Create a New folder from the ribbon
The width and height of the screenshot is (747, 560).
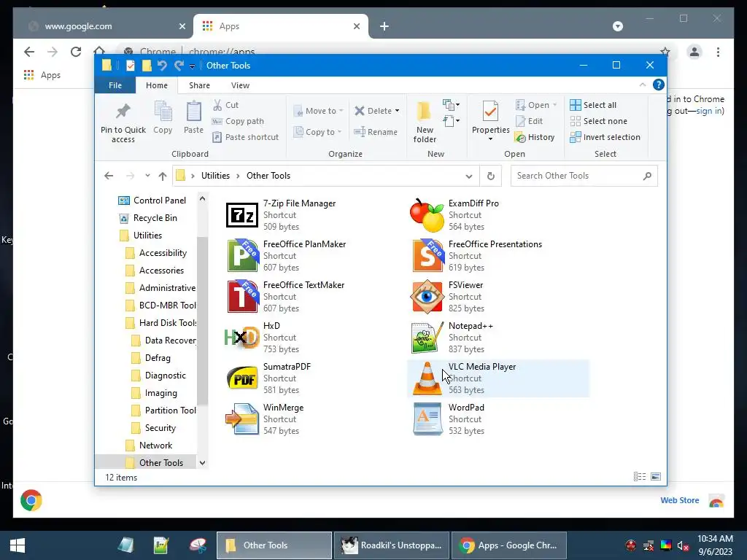(425, 122)
